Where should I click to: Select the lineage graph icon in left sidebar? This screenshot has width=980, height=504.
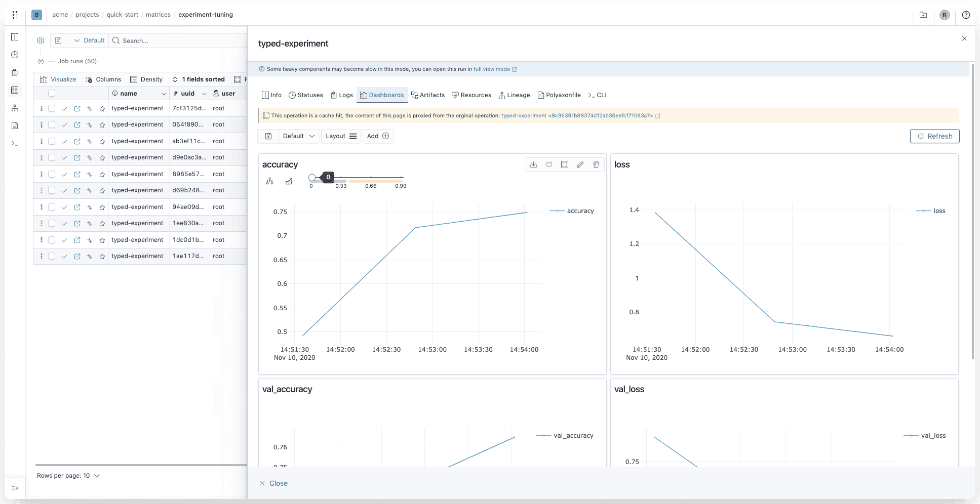[15, 108]
